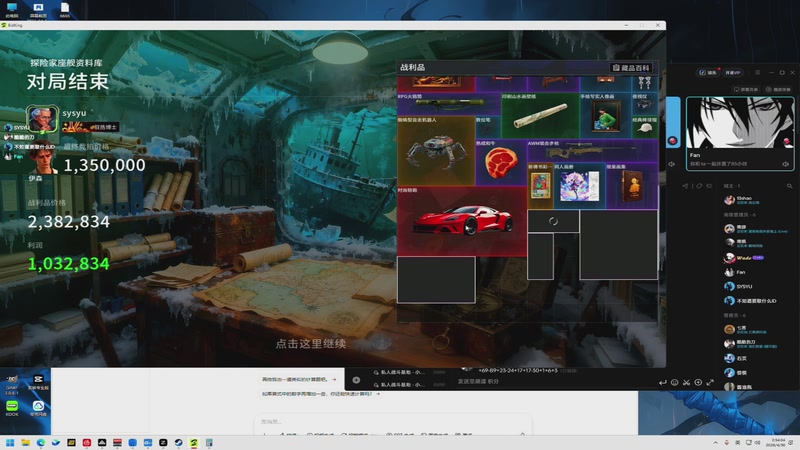Click the 伊森 character portrait
Viewport: 800px width, 450px height.
pos(42,160)
